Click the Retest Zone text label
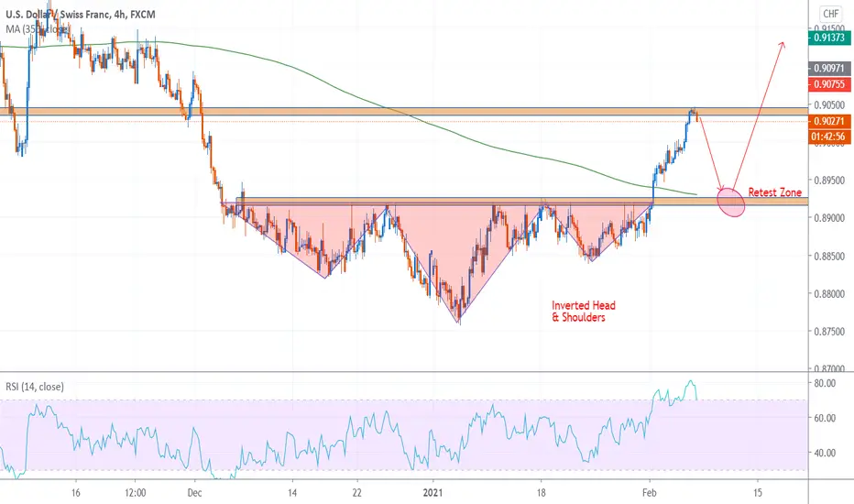This screenshot has height=504, width=854. click(x=775, y=192)
